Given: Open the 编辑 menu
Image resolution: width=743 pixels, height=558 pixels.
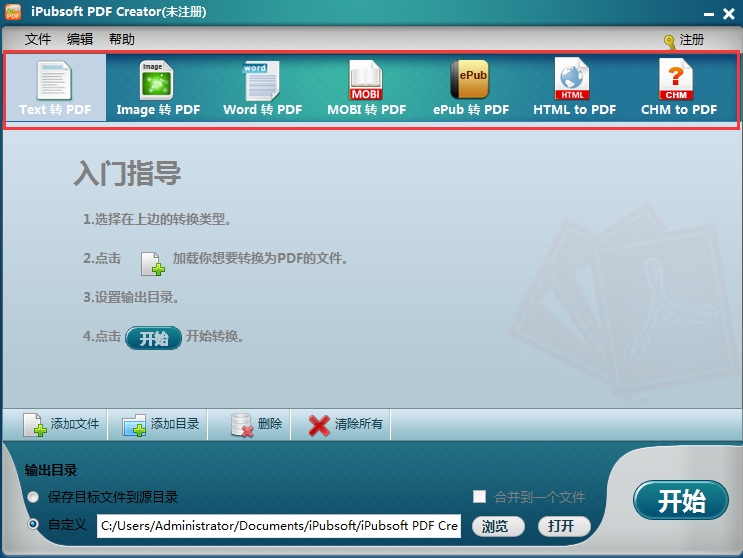Looking at the screenshot, I should pyautogui.click(x=80, y=39).
